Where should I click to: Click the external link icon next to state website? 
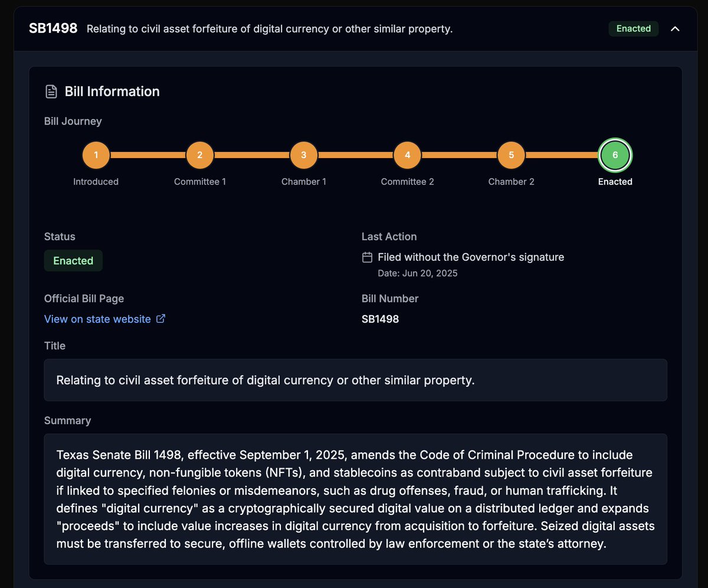point(160,318)
